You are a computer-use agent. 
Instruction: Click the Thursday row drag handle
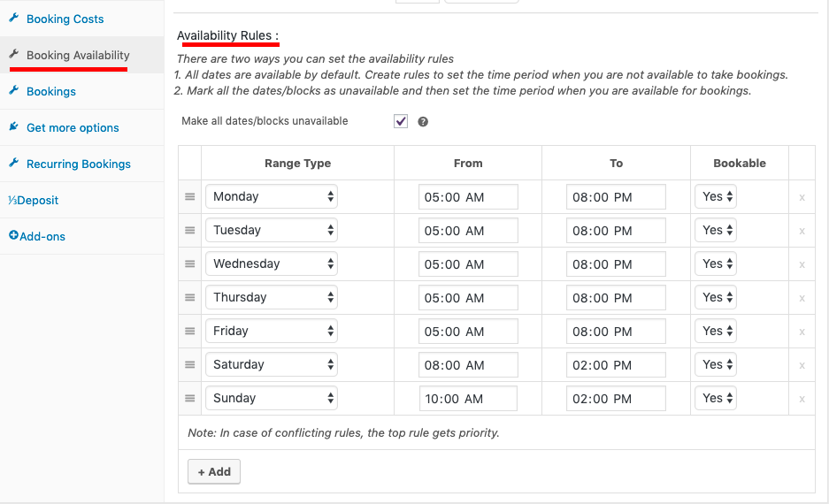pyautogui.click(x=190, y=297)
